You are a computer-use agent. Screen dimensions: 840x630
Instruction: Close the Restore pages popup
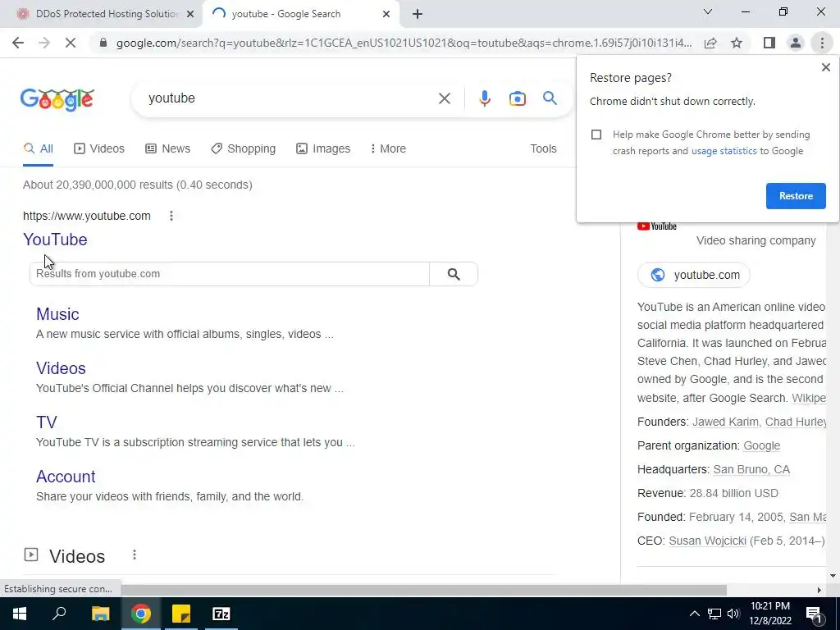[x=825, y=67]
